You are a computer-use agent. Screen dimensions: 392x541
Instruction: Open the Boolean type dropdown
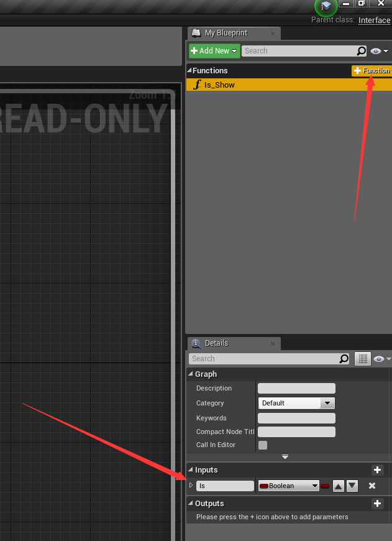[289, 486]
